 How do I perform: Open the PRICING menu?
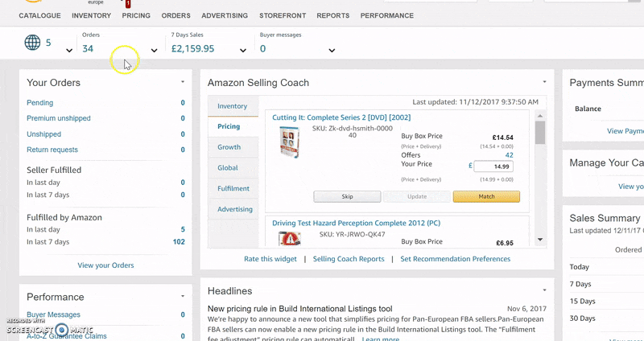136,15
